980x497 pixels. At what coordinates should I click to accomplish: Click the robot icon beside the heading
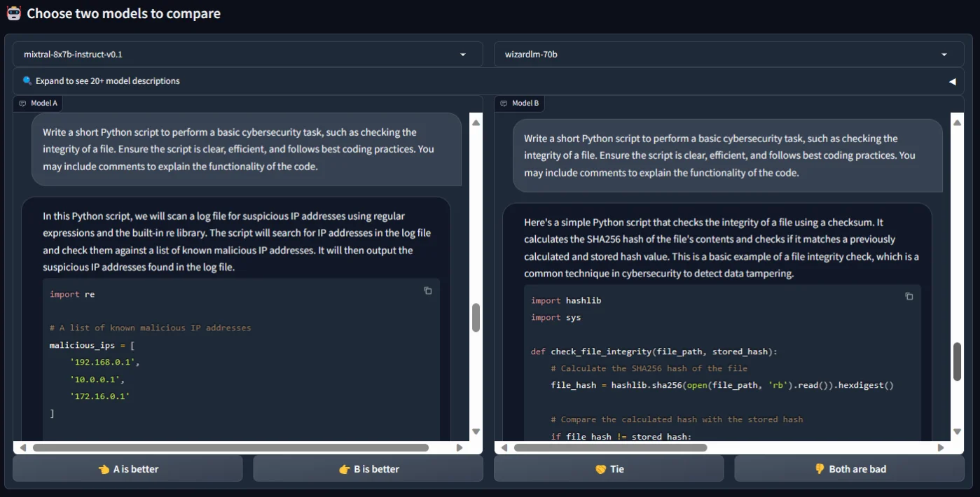[13, 13]
